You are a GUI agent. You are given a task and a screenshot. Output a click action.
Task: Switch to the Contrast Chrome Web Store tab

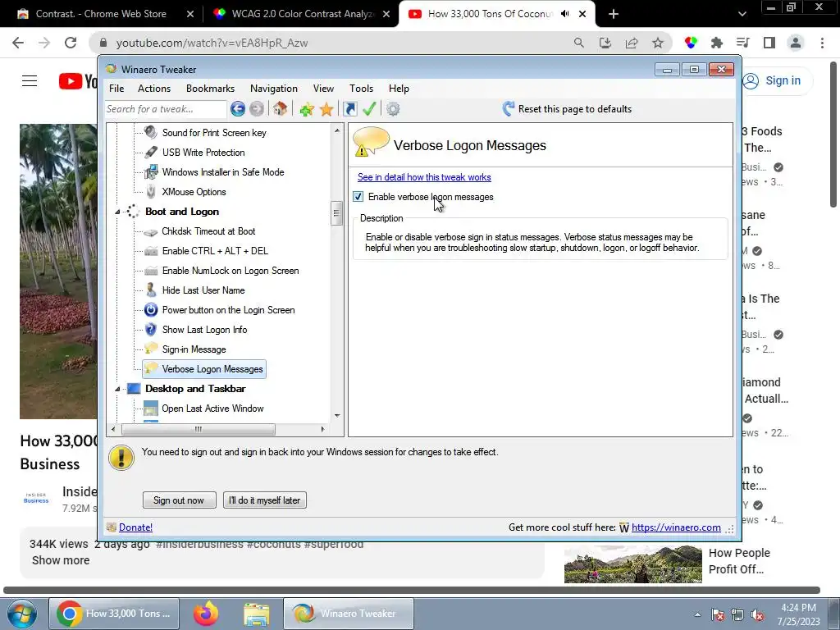[101, 14]
